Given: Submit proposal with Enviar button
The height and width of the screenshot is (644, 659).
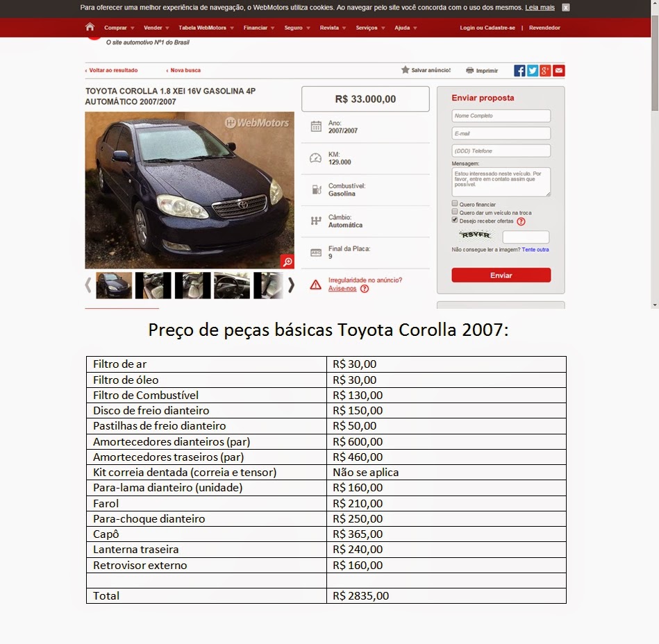Looking at the screenshot, I should 501,276.
